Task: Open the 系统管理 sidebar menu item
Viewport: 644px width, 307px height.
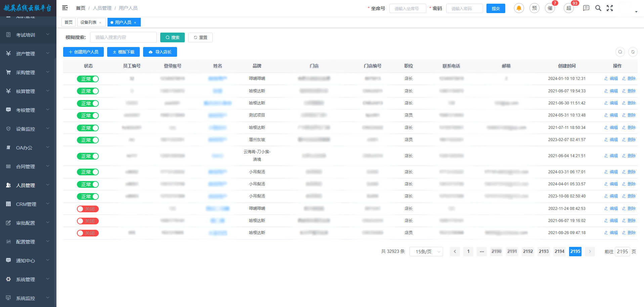Action: pos(28,279)
